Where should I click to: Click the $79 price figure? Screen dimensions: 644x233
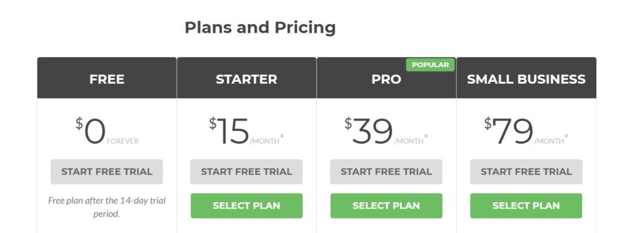(508, 131)
